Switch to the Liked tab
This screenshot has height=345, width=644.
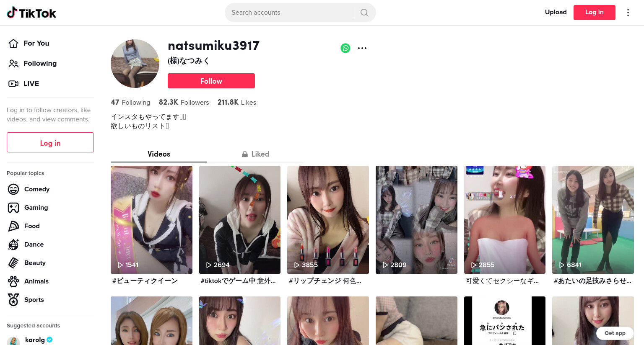click(x=255, y=154)
